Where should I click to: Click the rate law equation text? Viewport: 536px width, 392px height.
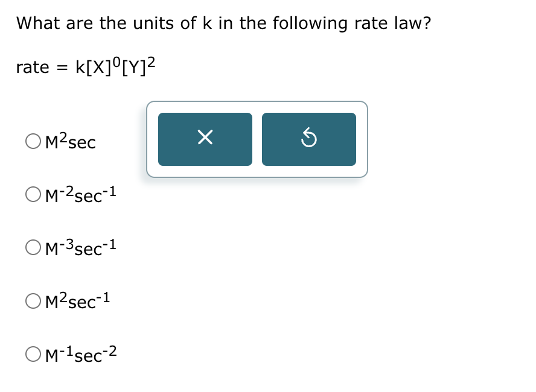(x=85, y=65)
